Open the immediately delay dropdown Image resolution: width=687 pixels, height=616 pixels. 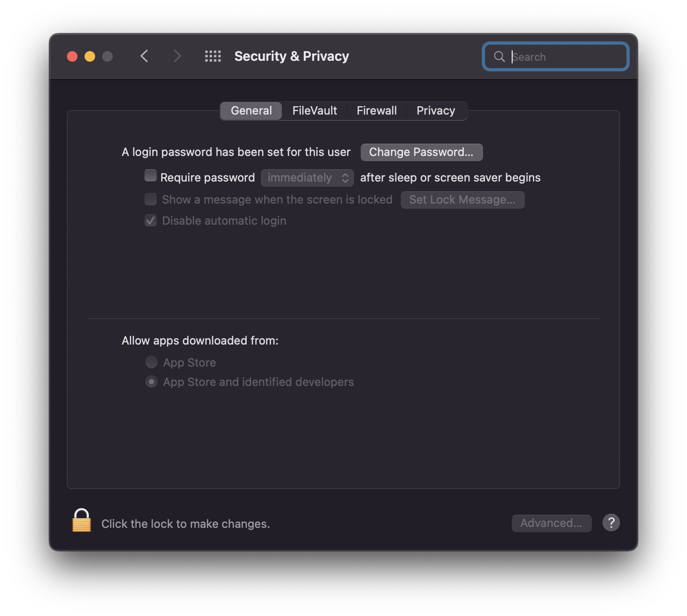point(307,178)
